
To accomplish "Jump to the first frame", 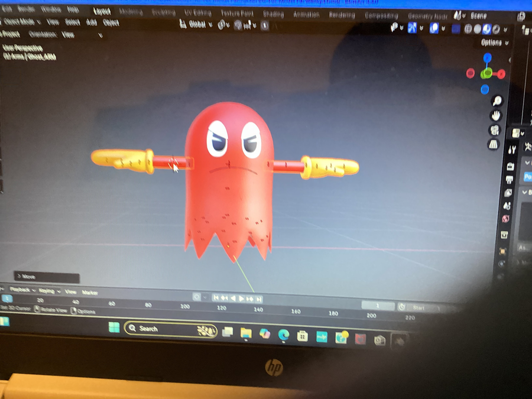I will click(x=216, y=297).
